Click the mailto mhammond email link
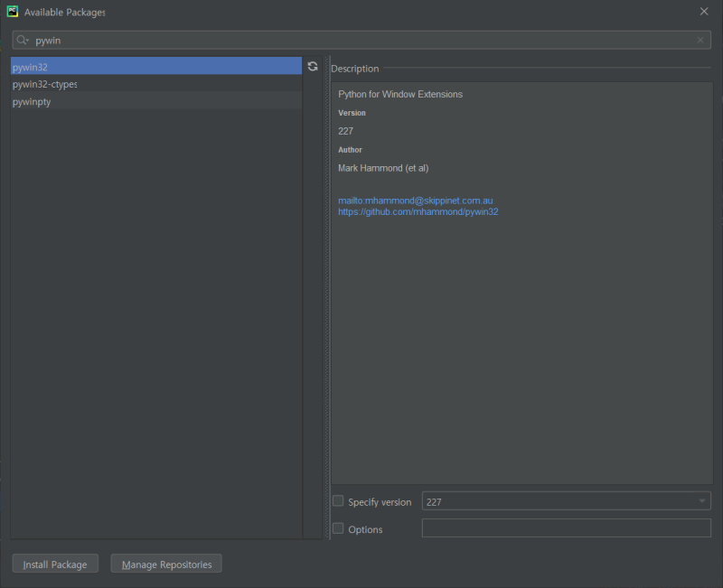This screenshot has width=723, height=588. click(416, 201)
